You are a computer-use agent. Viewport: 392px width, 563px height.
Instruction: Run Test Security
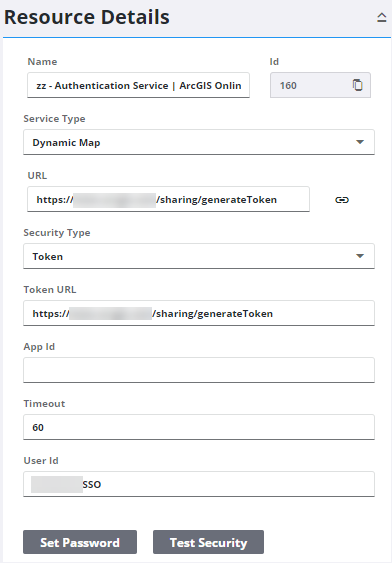click(208, 542)
